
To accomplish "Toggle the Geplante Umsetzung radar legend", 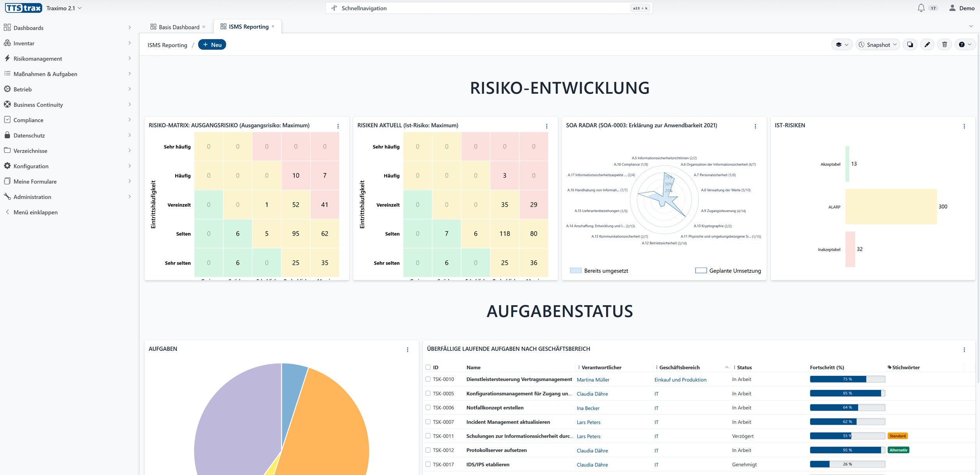I will [x=728, y=271].
